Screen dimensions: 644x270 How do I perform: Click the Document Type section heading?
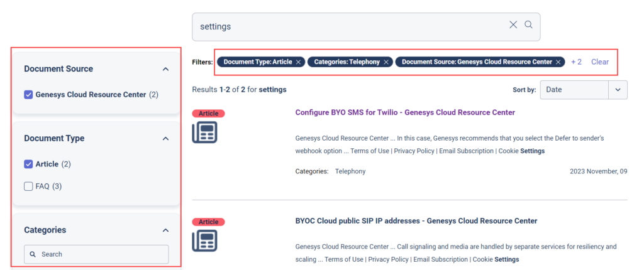[x=54, y=139]
